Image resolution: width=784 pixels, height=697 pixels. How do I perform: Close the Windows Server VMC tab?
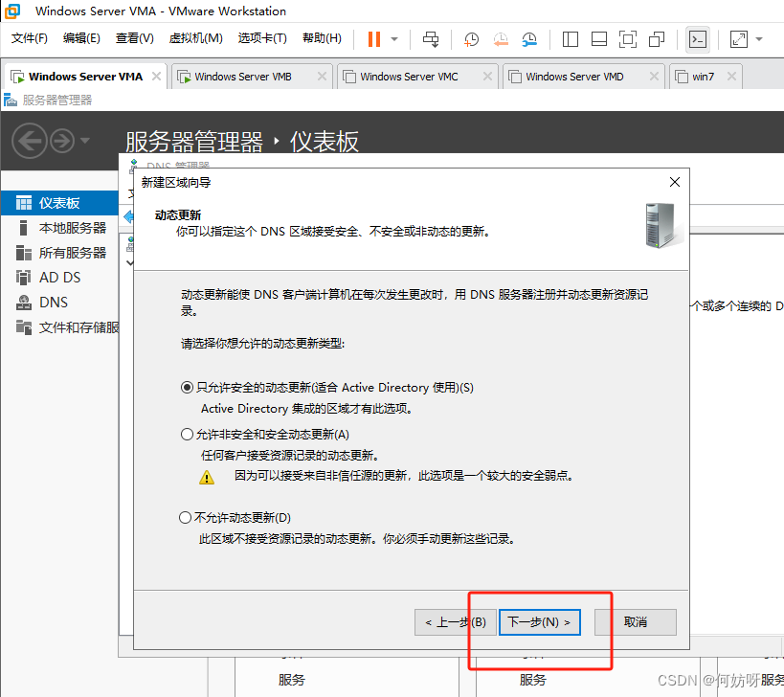(487, 76)
